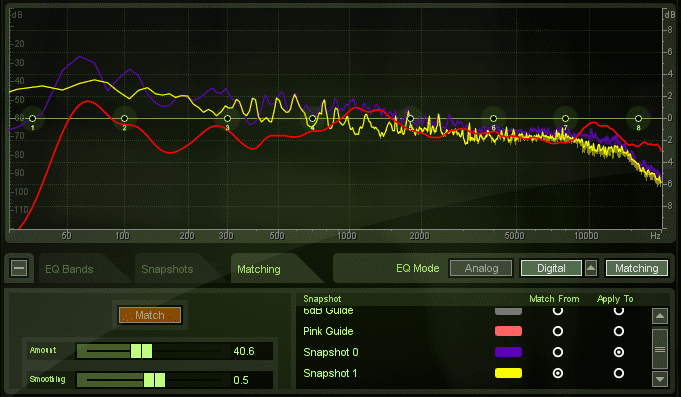The image size is (681, 397).
Task: Click the Smoothing value 0.5
Action: [241, 380]
